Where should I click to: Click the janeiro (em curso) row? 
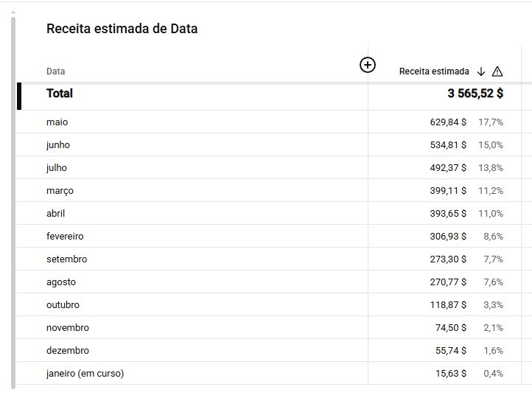(85, 374)
